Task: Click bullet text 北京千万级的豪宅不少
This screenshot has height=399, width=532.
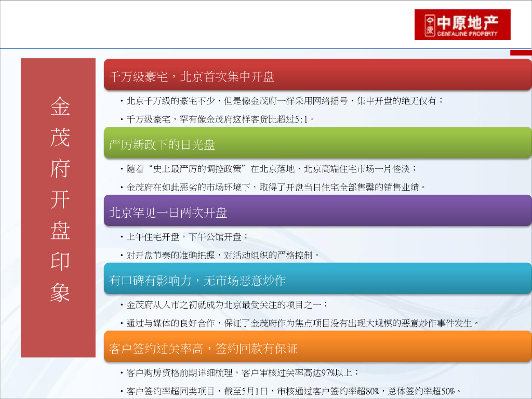Action: click(282, 101)
